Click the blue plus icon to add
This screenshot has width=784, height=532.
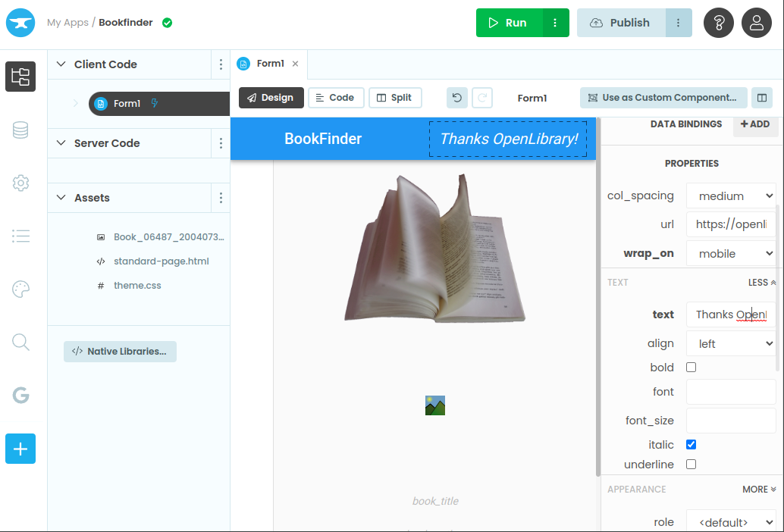click(x=20, y=449)
